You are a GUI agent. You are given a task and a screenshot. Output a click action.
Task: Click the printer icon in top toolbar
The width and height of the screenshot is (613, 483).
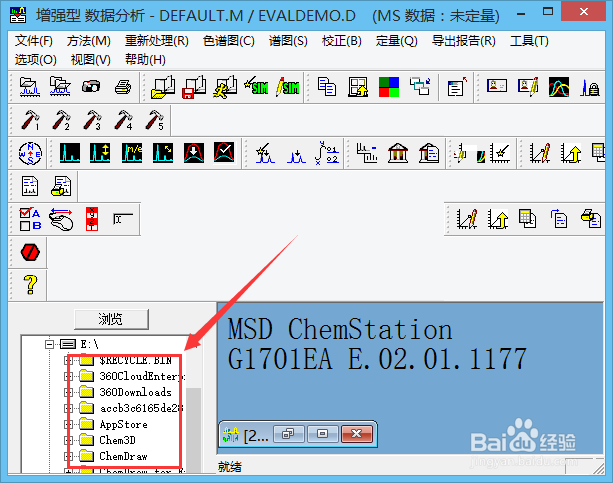123,87
